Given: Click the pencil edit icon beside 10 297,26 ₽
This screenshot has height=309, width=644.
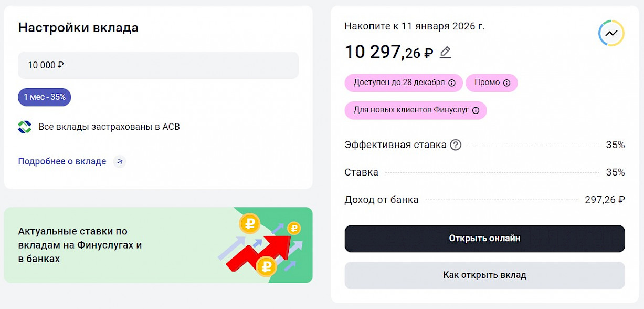Looking at the screenshot, I should 445,52.
